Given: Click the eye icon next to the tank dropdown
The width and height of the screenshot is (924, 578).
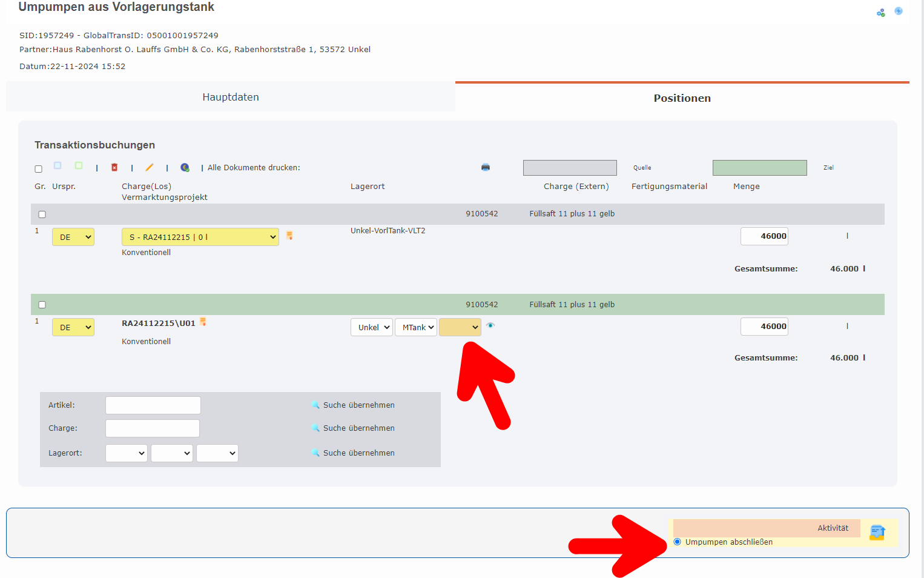Looking at the screenshot, I should coord(490,325).
